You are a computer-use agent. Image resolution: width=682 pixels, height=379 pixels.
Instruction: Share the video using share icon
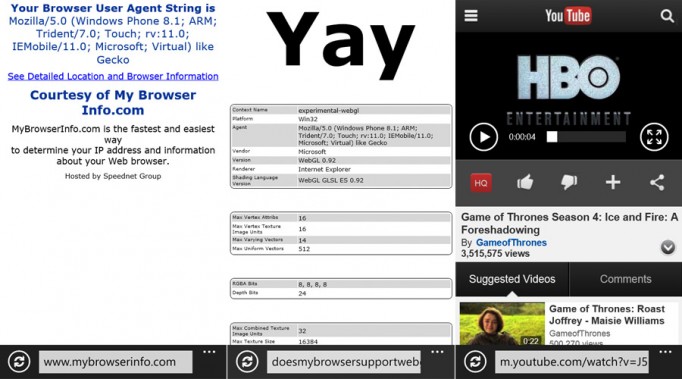pos(657,182)
